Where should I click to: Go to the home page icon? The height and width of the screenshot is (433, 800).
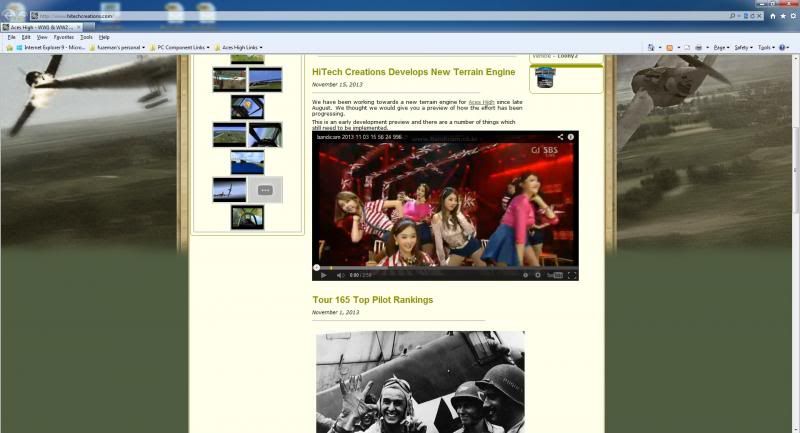tap(772, 16)
